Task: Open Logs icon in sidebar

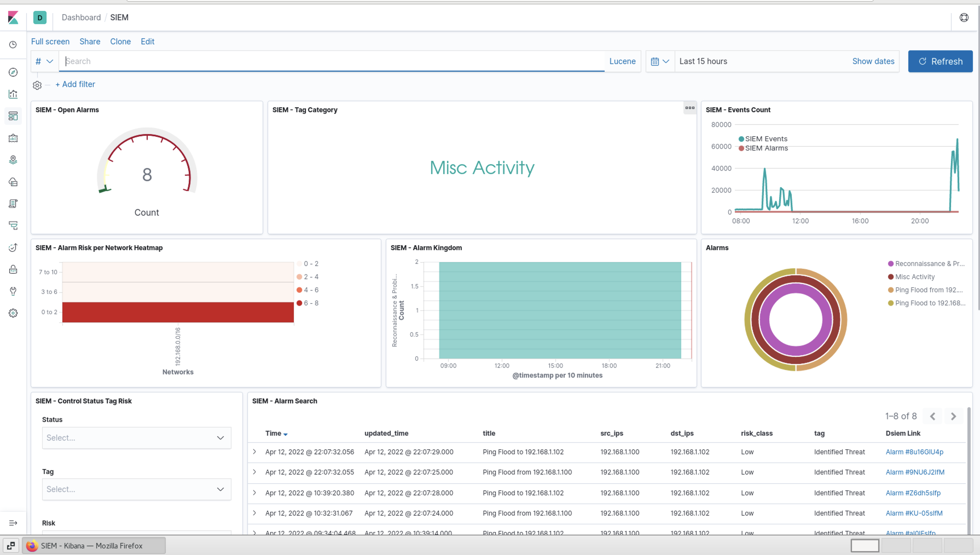Action: (13, 204)
